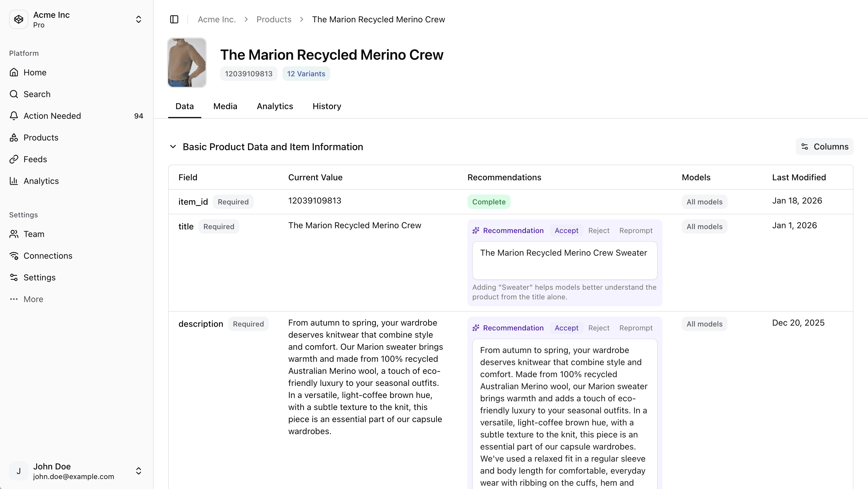Accept the title recommendation
The image size is (868, 489).
566,231
